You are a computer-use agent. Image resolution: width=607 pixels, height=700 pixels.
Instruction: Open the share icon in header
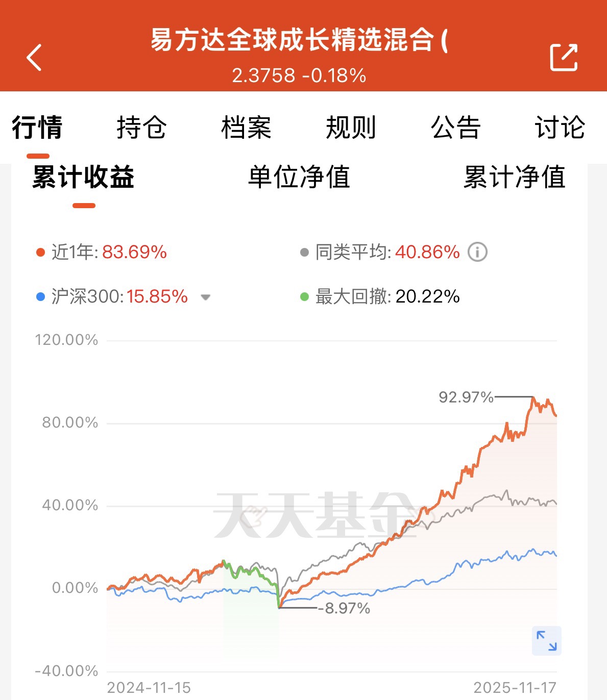pos(564,57)
